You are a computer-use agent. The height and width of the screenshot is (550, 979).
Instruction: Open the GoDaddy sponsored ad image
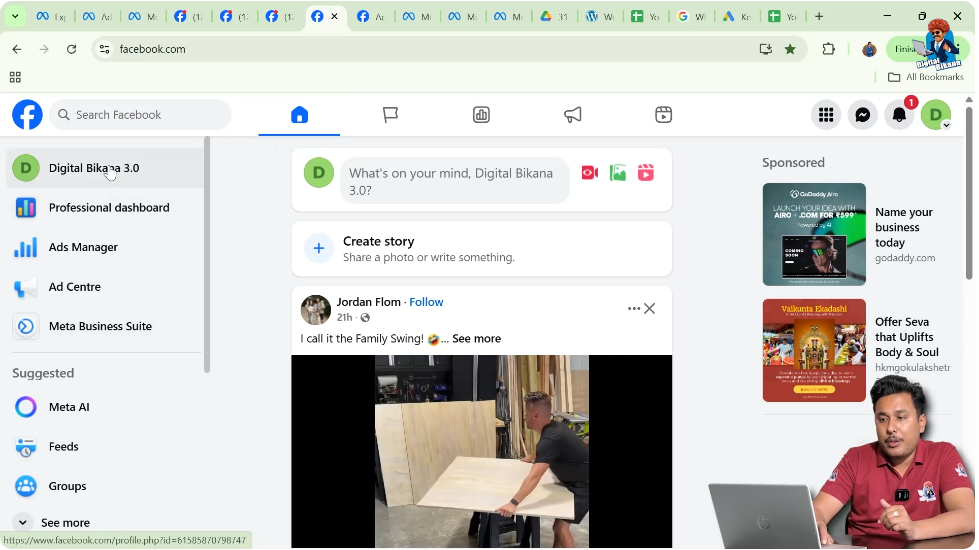click(x=814, y=234)
